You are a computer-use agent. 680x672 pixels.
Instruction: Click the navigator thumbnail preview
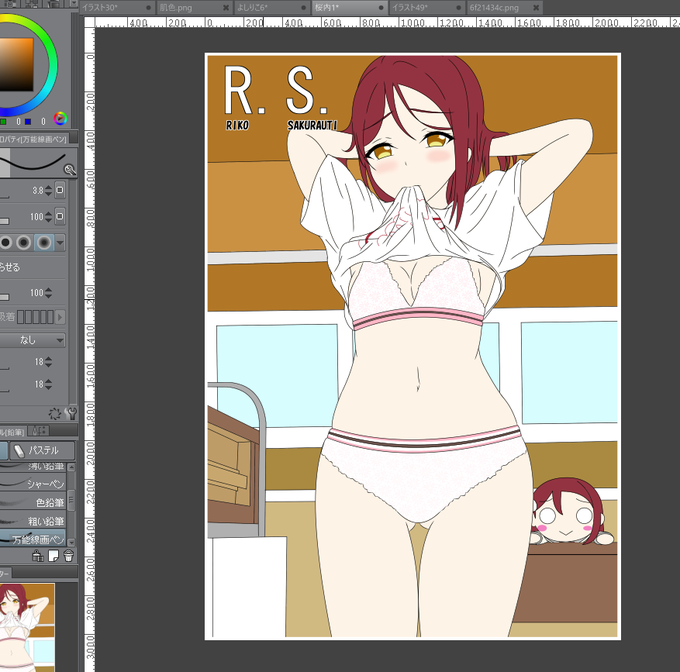point(27,627)
